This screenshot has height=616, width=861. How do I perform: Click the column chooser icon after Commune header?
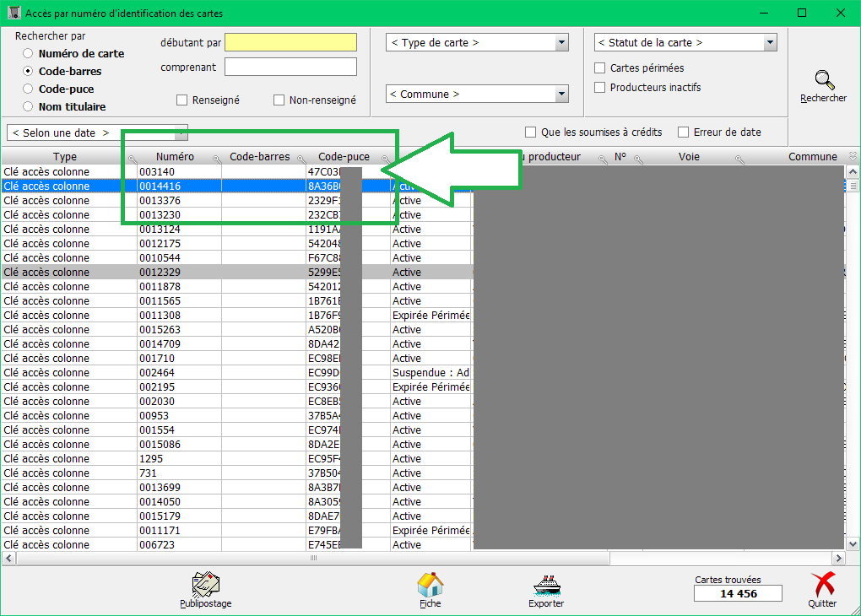tap(852, 156)
